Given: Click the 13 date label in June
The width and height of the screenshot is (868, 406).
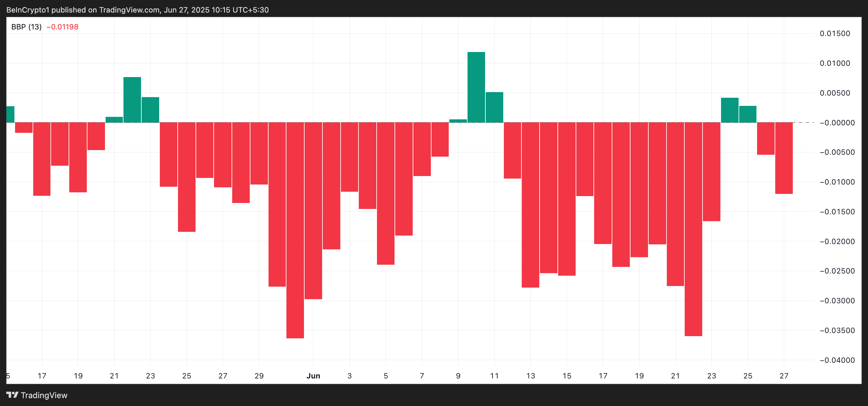Looking at the screenshot, I should [531, 376].
